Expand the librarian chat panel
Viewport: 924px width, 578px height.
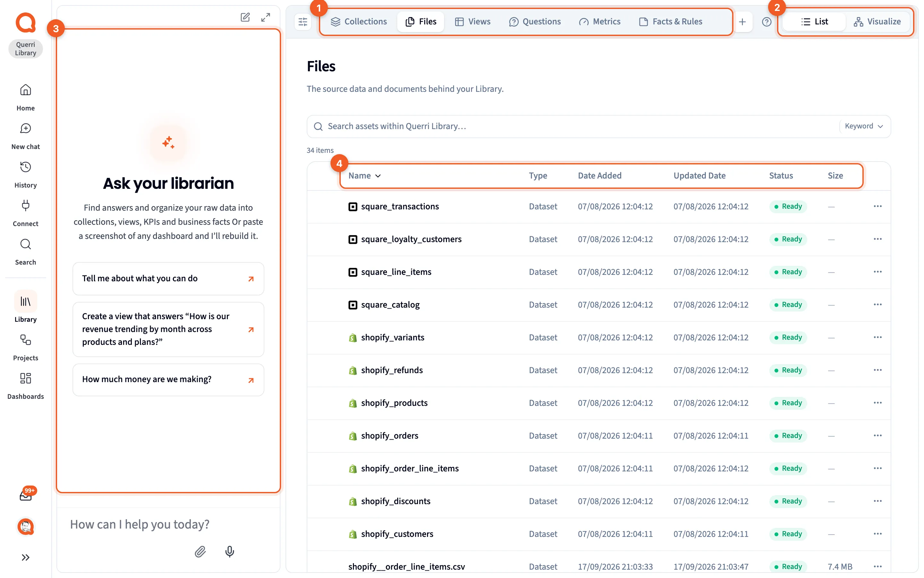[266, 17]
